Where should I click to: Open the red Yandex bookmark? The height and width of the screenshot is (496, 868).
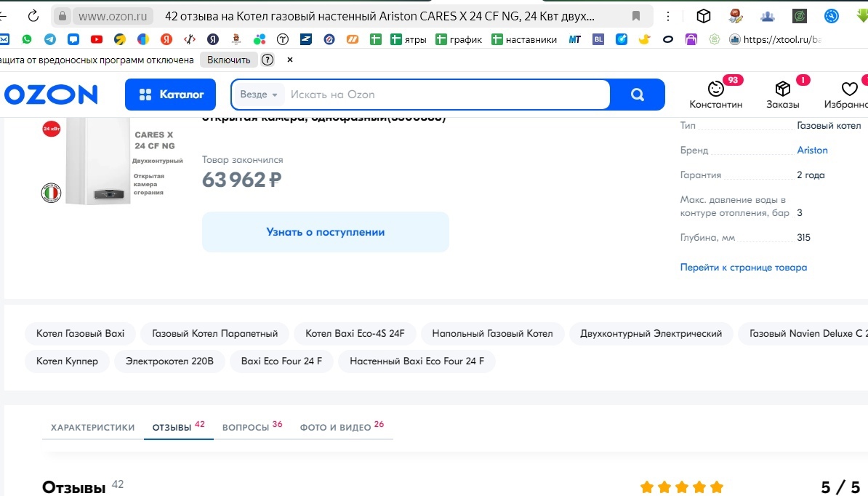point(166,39)
